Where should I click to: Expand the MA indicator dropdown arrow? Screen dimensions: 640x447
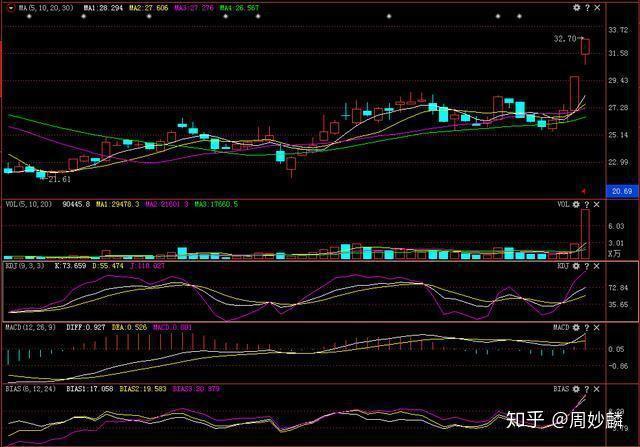[x=10, y=7]
